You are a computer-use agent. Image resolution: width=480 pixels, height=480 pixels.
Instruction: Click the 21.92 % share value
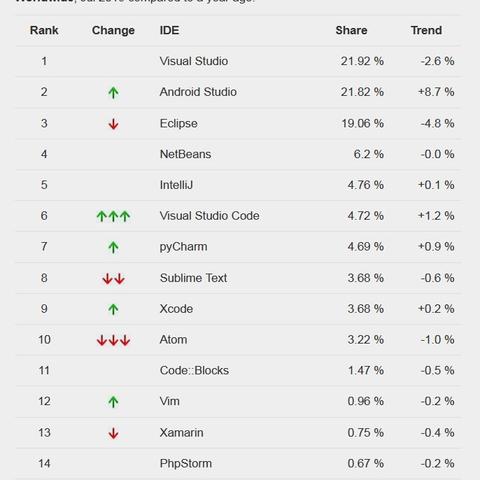coord(362,61)
